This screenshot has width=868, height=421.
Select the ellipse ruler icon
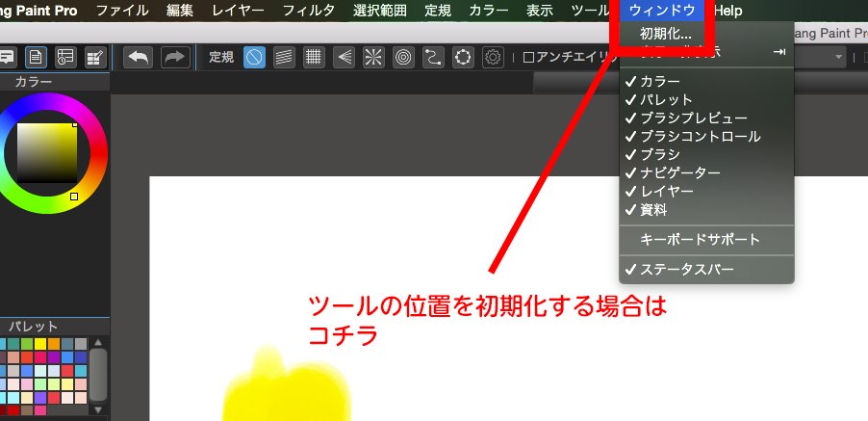[463, 57]
